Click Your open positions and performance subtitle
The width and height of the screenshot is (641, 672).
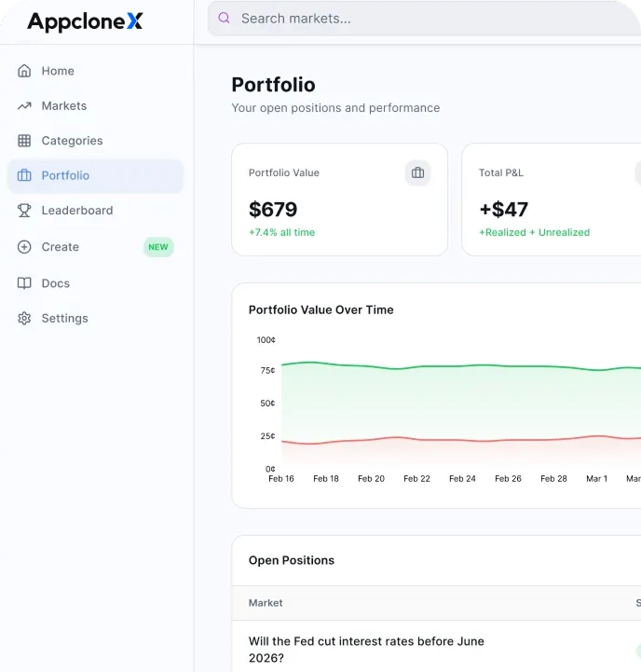pos(335,107)
